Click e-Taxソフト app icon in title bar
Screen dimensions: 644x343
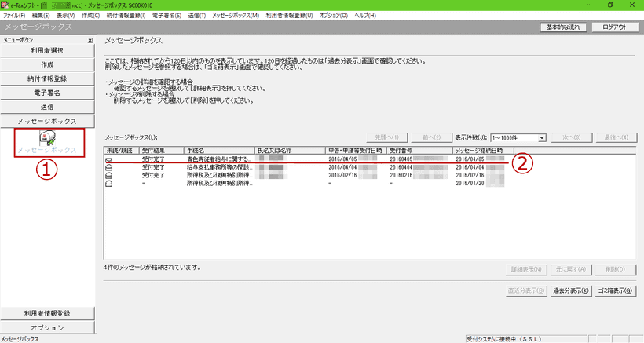5,5
